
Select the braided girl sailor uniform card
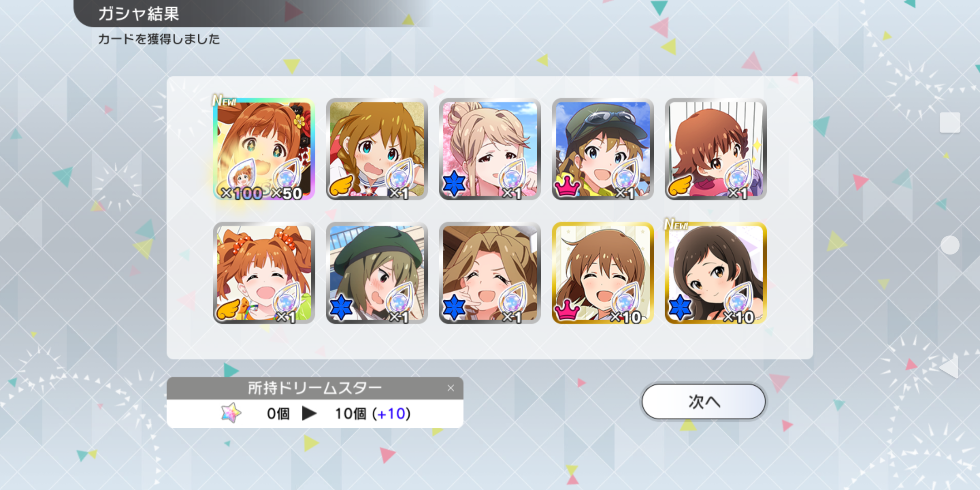pos(377,149)
